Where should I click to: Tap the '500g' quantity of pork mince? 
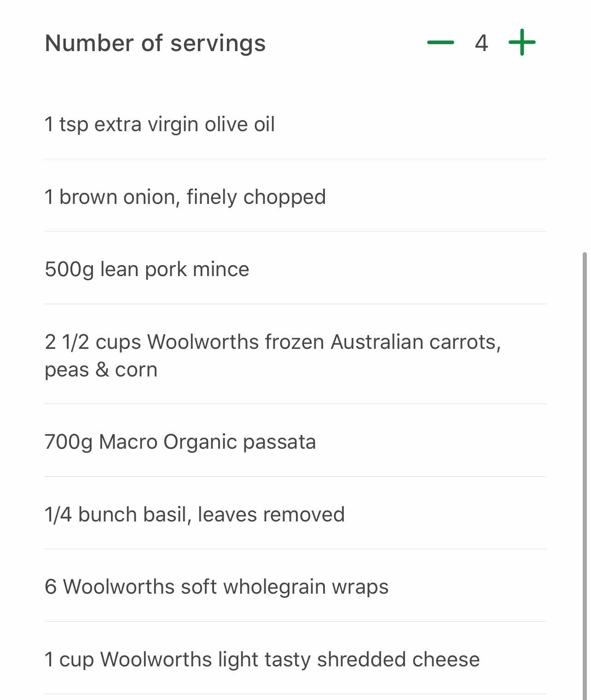click(x=70, y=269)
